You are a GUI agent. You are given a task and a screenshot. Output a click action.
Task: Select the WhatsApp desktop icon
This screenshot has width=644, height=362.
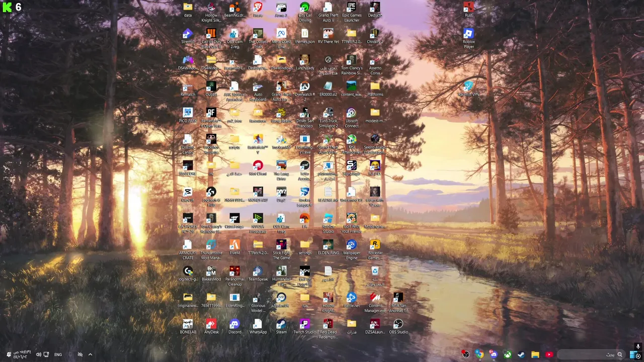click(x=258, y=327)
